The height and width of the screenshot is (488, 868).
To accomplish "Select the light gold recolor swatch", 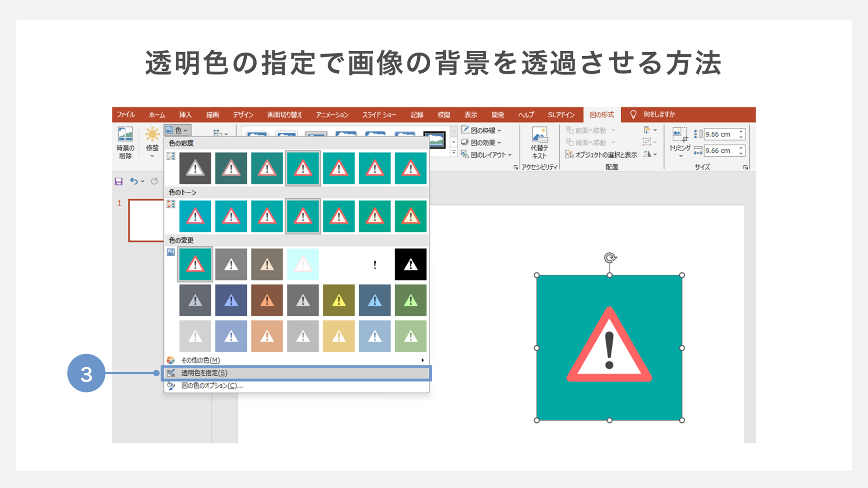I will 339,336.
